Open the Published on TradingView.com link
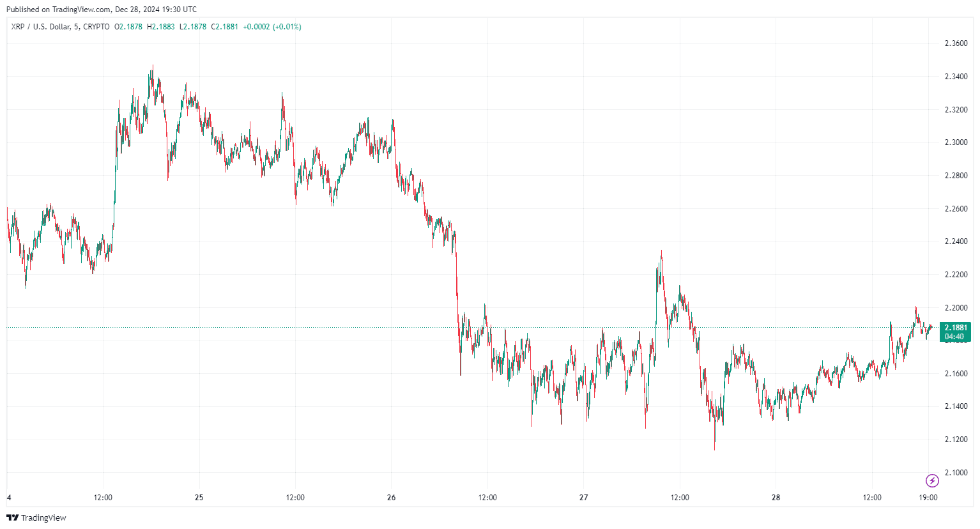The height and width of the screenshot is (529, 980). 102,10
